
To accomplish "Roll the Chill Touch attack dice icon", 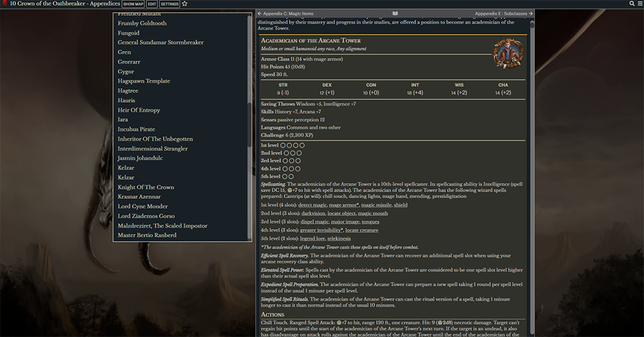I will coord(339,323).
